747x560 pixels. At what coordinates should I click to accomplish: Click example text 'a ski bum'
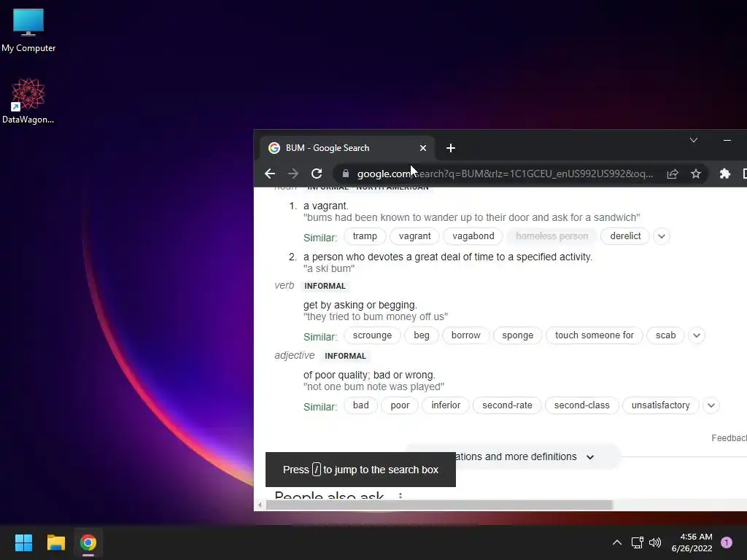pos(329,268)
